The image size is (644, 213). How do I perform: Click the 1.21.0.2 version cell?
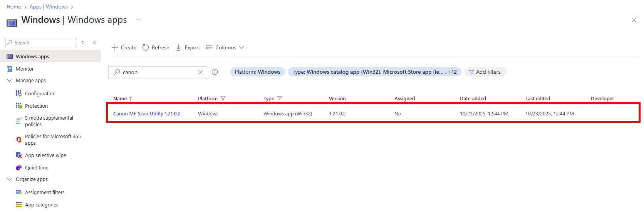(337, 113)
